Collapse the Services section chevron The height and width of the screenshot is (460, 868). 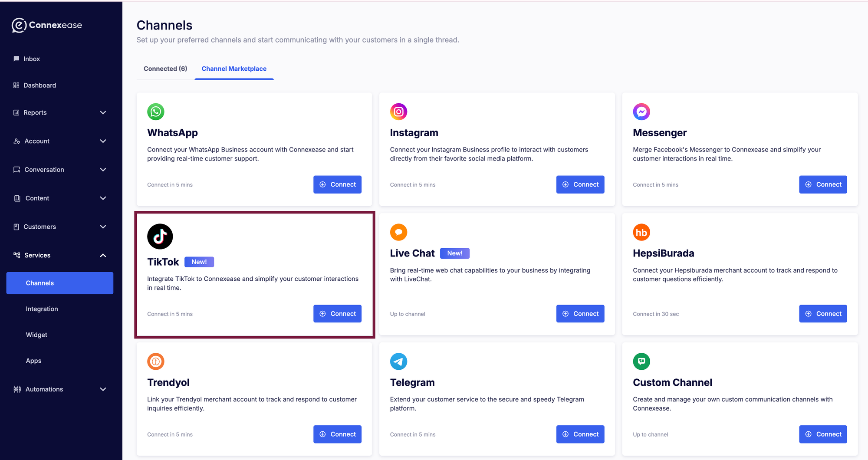pos(103,256)
